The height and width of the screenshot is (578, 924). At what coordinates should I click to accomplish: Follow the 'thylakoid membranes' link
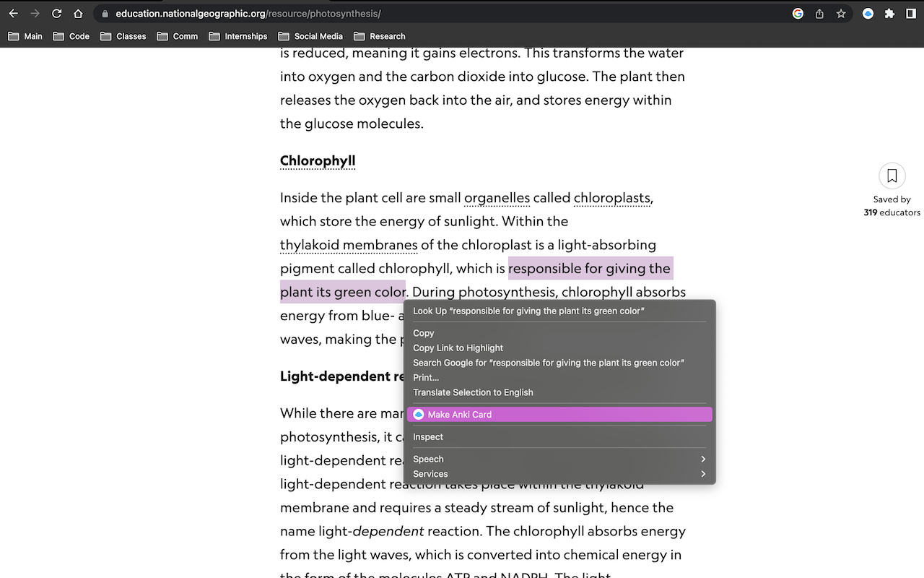349,245
